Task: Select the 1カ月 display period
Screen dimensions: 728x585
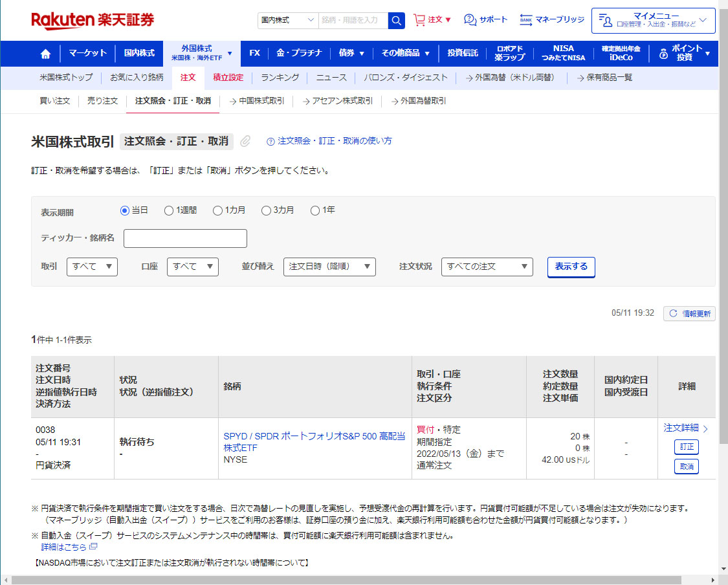Action: click(x=218, y=210)
